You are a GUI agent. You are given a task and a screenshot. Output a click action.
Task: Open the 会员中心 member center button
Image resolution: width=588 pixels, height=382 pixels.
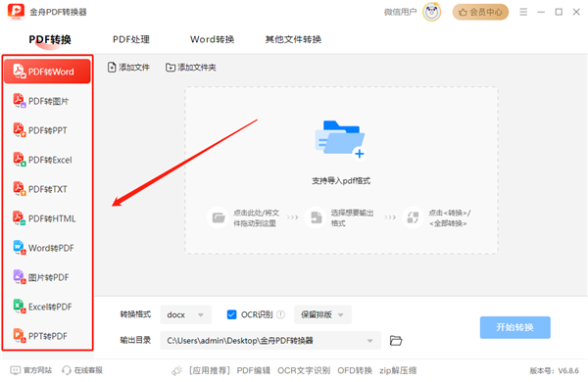tap(480, 12)
